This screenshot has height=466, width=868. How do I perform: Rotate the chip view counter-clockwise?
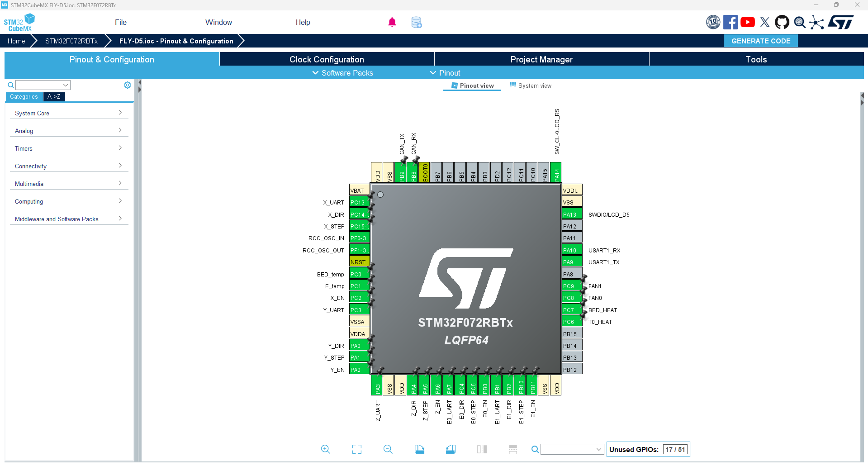pyautogui.click(x=451, y=449)
